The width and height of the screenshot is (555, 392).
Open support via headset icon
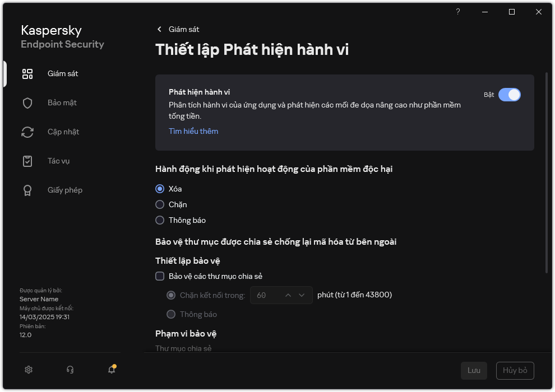click(x=70, y=370)
